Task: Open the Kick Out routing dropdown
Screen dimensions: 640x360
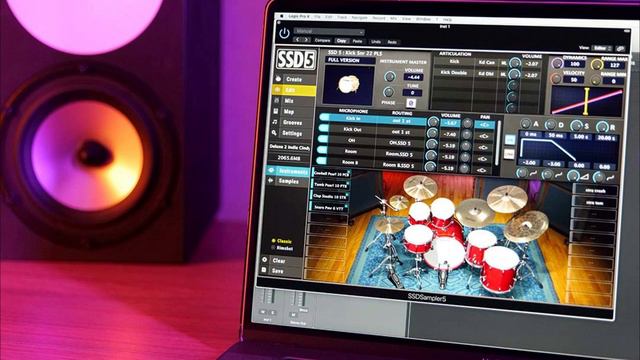Action: point(402,132)
